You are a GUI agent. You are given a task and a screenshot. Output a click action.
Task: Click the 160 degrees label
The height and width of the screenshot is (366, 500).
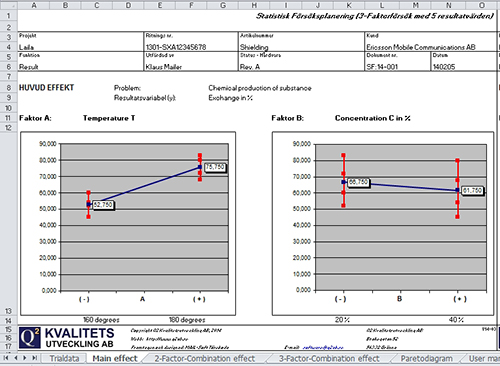(x=101, y=320)
